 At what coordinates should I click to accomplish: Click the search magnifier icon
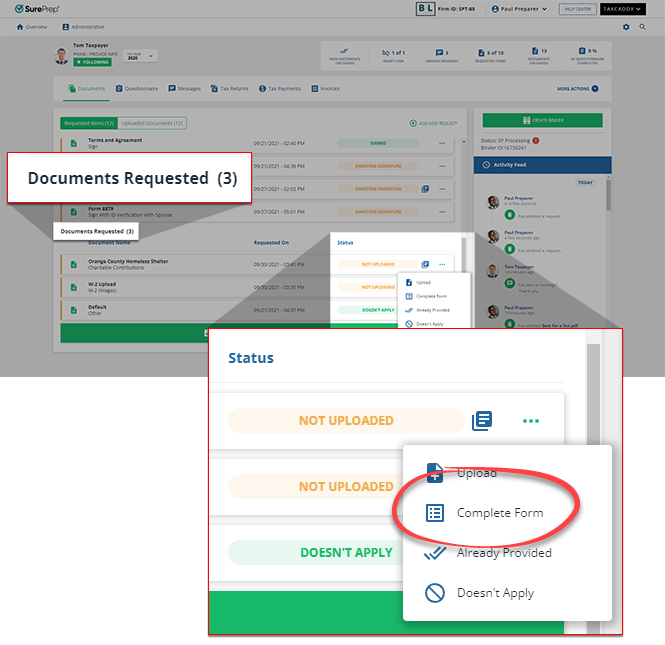coord(643,27)
